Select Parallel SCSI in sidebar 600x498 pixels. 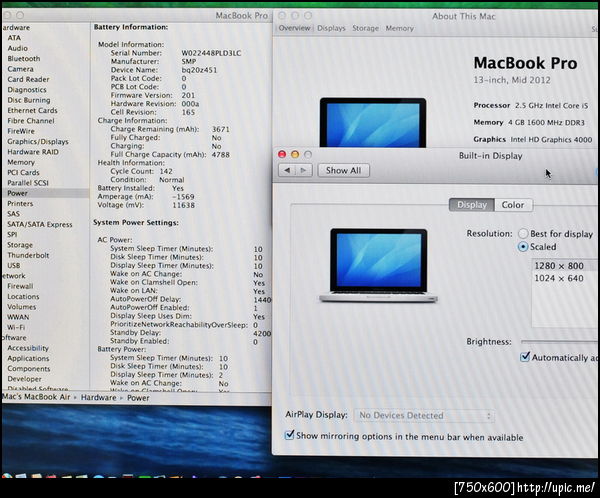click(28, 183)
